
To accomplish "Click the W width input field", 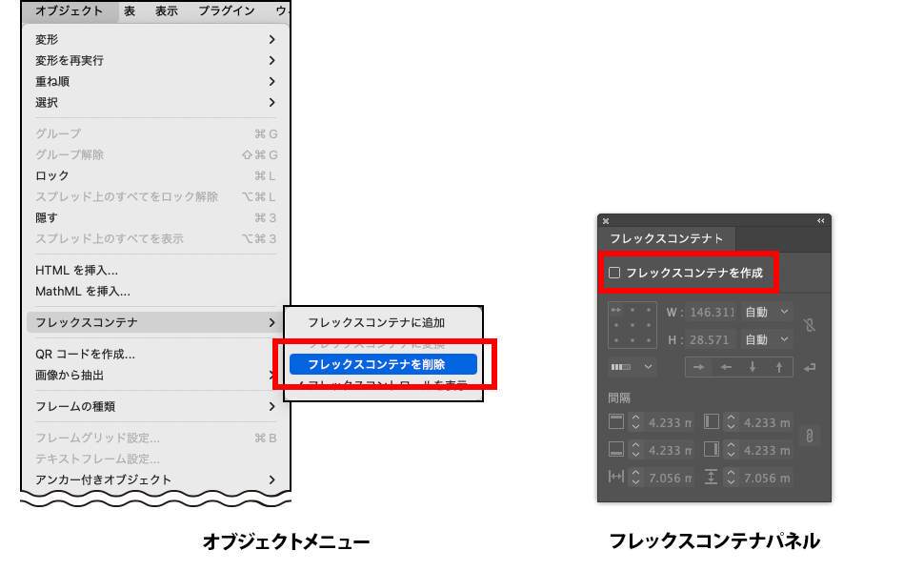I will (712, 312).
